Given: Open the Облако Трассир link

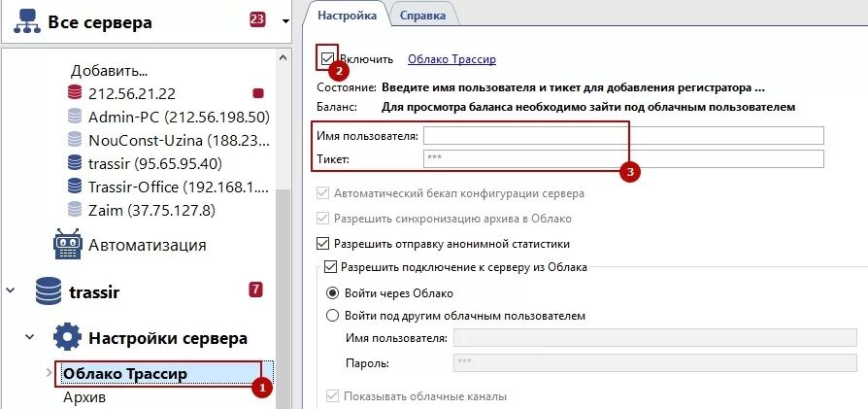Looking at the screenshot, I should click(x=451, y=59).
